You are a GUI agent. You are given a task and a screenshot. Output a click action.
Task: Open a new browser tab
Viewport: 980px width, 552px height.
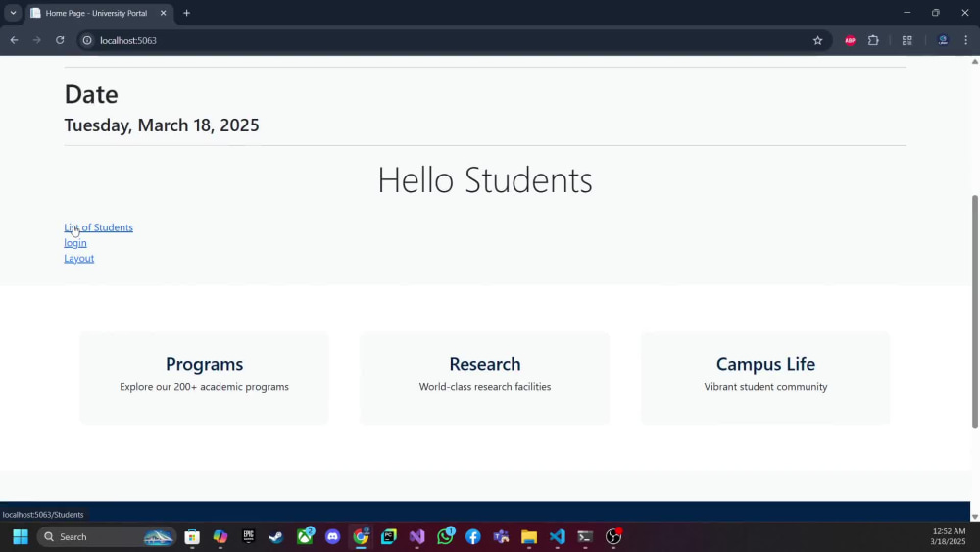pyautogui.click(x=186, y=13)
